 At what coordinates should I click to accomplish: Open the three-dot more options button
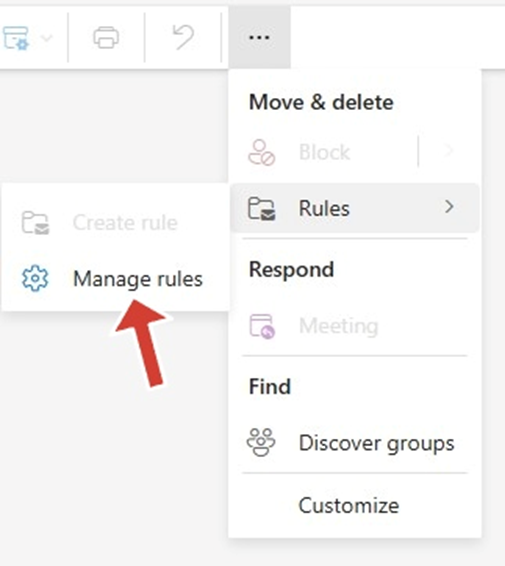(x=259, y=37)
